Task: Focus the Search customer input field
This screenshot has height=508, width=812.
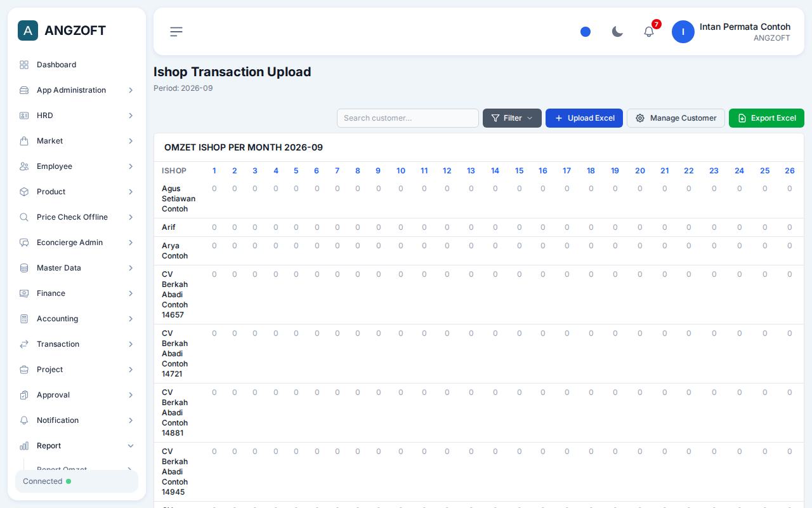Action: [408, 118]
